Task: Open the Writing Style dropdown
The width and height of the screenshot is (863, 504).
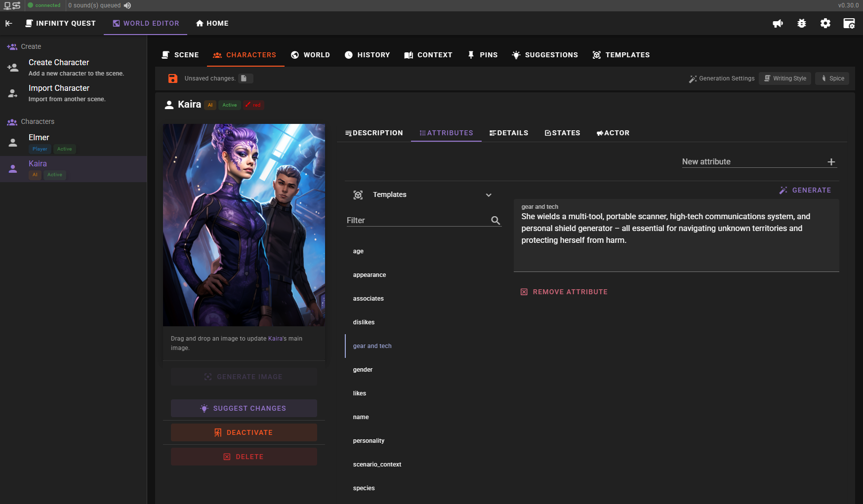Action: coord(785,78)
